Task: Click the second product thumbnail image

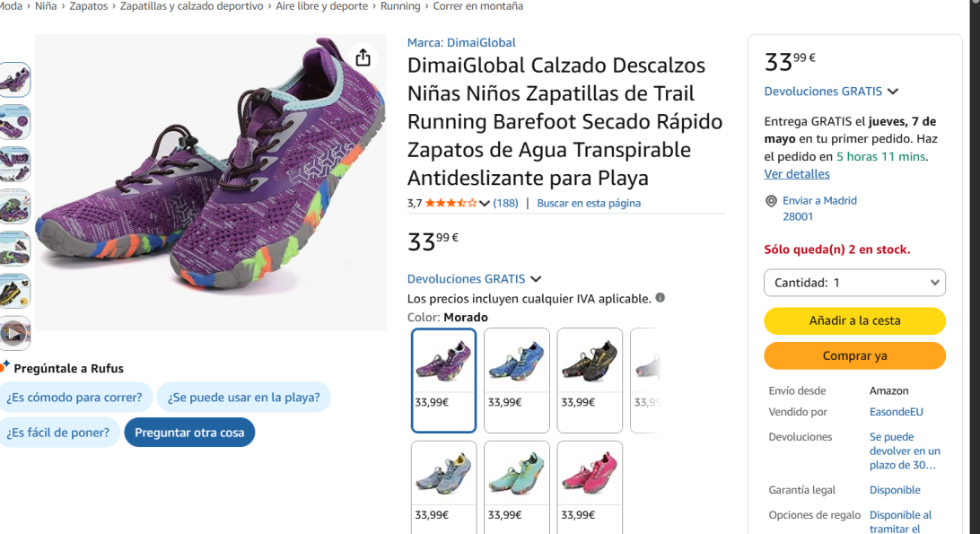Action: point(14,122)
